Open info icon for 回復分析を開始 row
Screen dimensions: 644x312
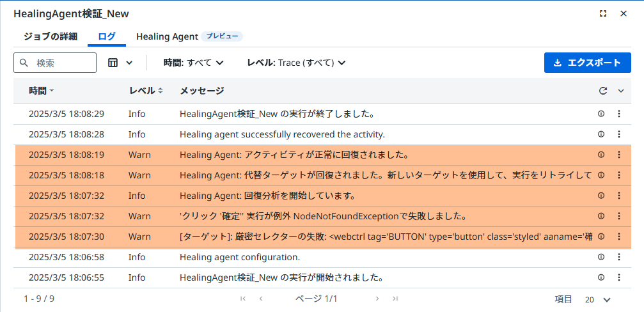601,196
